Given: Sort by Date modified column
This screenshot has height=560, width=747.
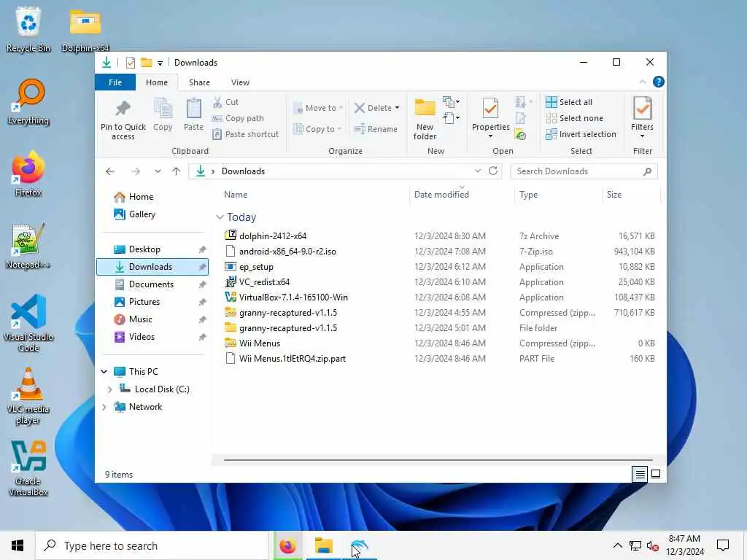Looking at the screenshot, I should tap(441, 195).
